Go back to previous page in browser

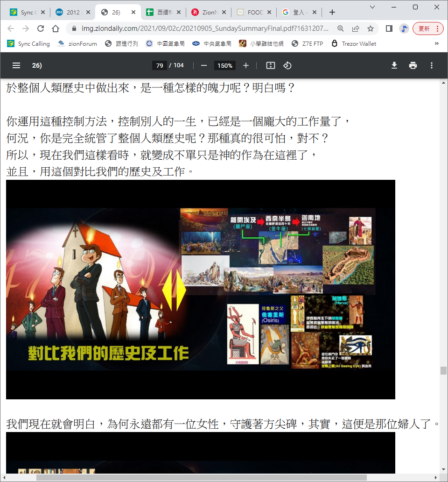(x=11, y=28)
